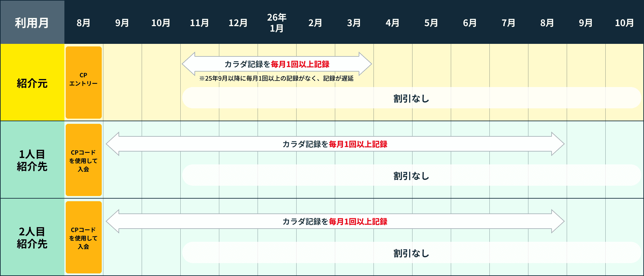644x276 pixels.
Task: Click 割引なし bar in 紹介元 row
Action: pos(412,98)
